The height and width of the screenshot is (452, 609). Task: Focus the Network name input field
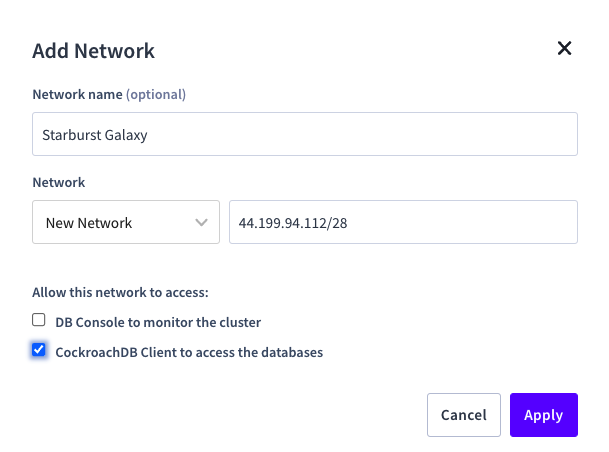click(x=304, y=134)
